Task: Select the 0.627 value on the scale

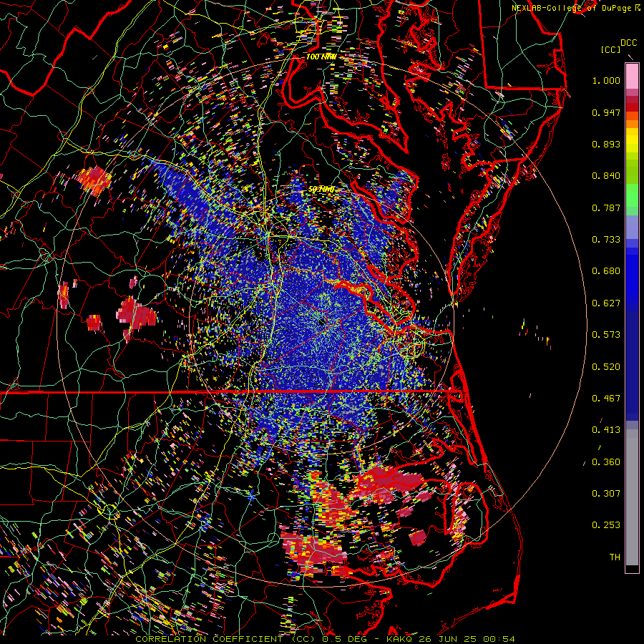Action: [606, 303]
